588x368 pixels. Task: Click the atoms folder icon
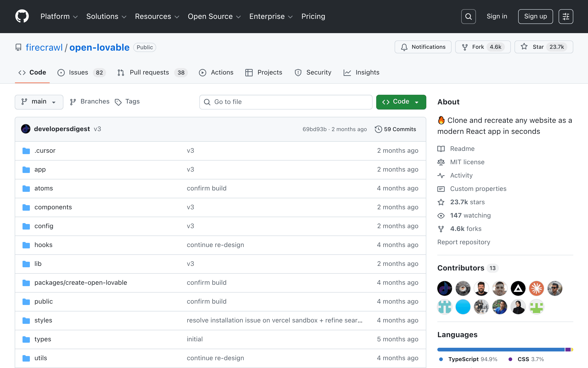coord(26,189)
